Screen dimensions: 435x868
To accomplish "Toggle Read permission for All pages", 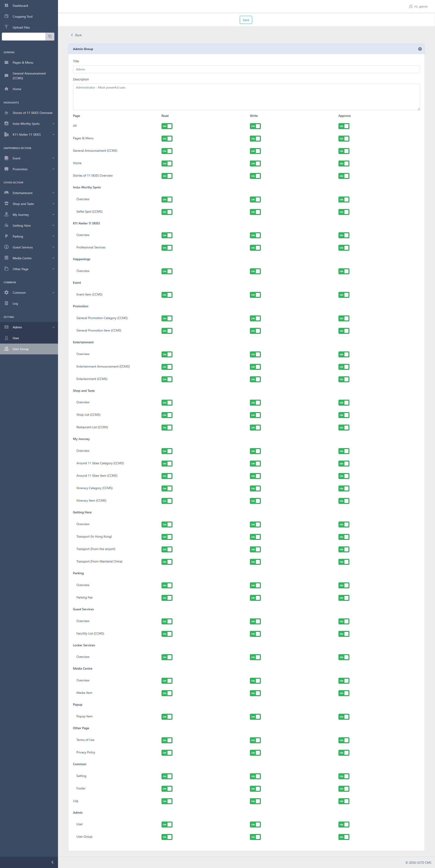I will (x=167, y=126).
